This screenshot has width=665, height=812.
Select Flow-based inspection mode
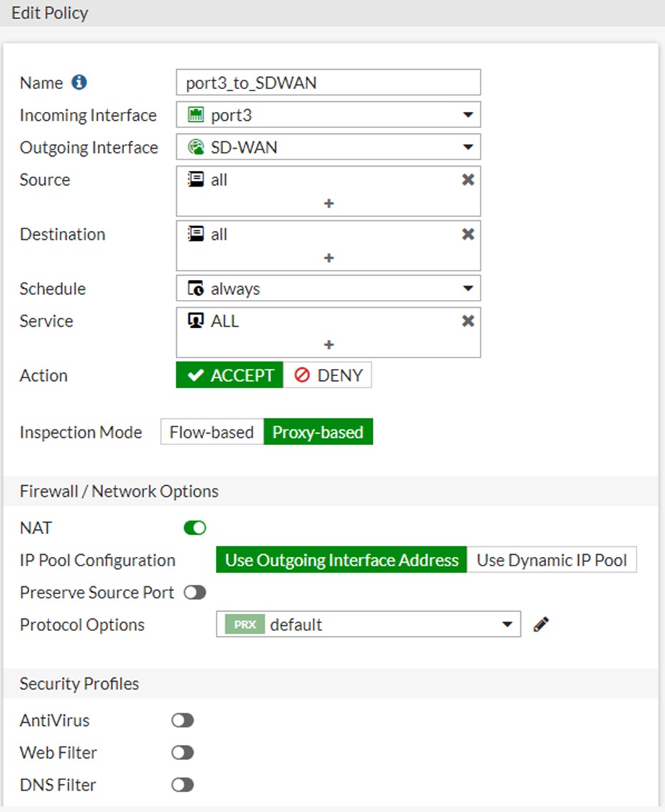212,432
